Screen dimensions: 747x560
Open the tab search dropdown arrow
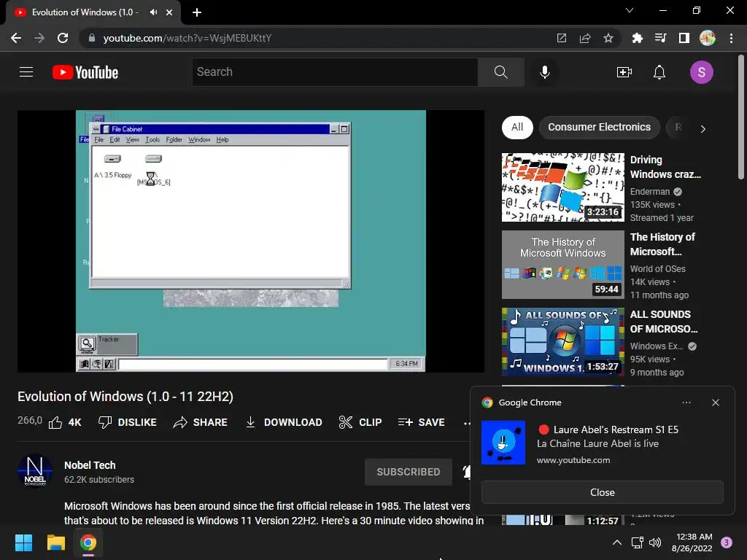630,10
